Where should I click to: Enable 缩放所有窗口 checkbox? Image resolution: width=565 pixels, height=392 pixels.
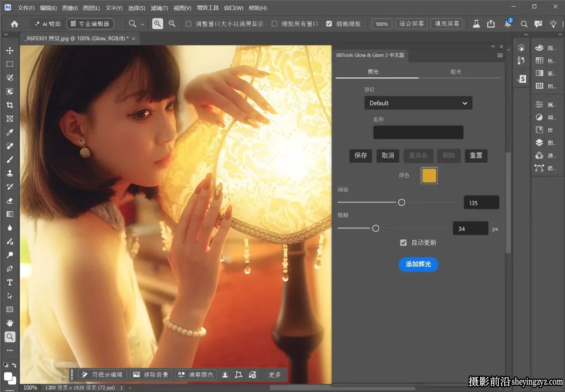(275, 24)
